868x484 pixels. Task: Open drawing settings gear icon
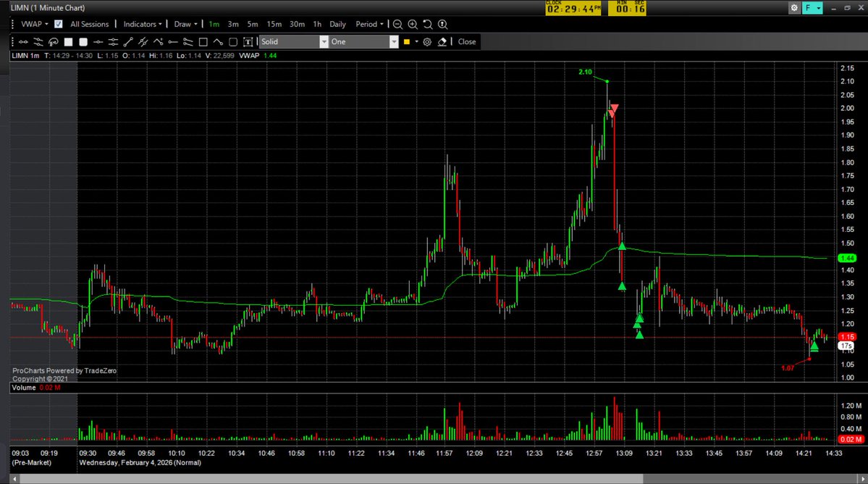[x=427, y=42]
